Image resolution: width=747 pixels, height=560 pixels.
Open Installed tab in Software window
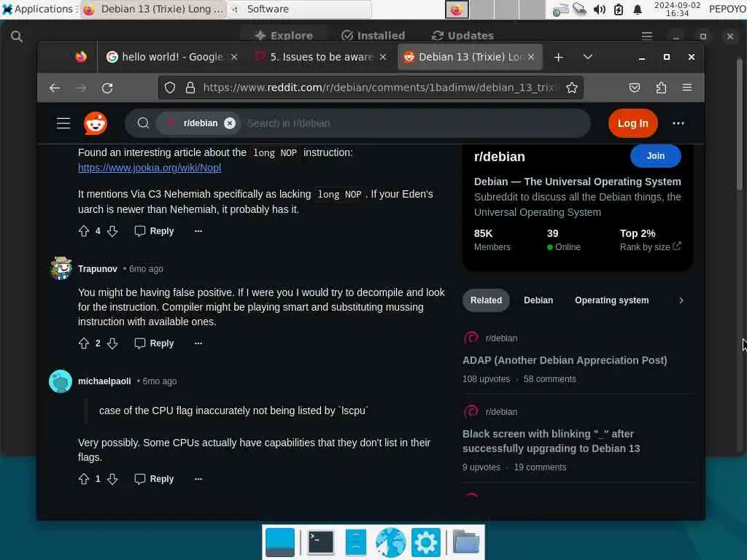point(373,36)
